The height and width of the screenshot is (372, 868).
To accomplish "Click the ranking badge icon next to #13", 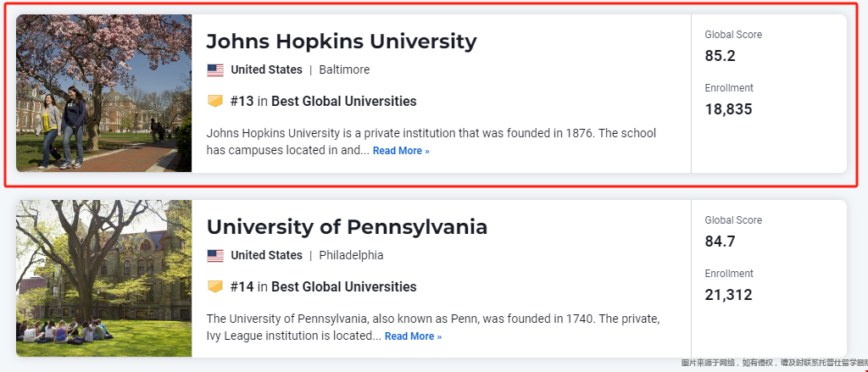I will pos(215,102).
